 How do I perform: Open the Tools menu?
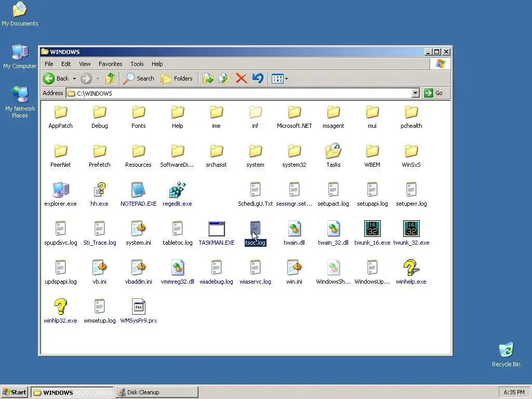click(x=137, y=64)
